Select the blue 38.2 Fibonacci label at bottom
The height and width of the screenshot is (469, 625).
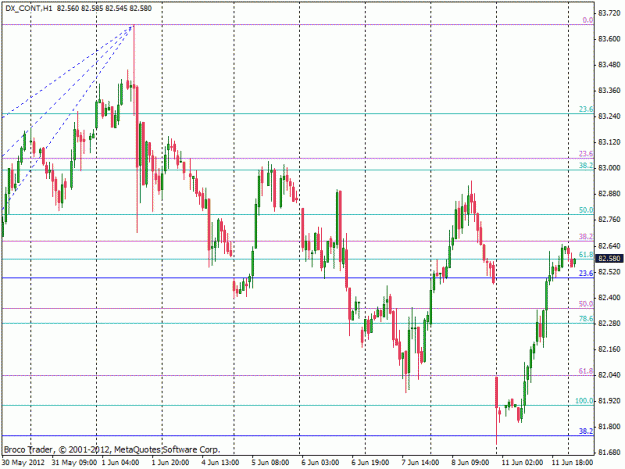coord(586,431)
